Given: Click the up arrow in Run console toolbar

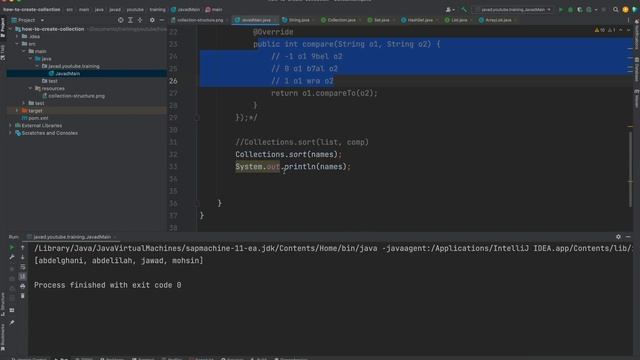Looking at the screenshot, I should (22, 247).
